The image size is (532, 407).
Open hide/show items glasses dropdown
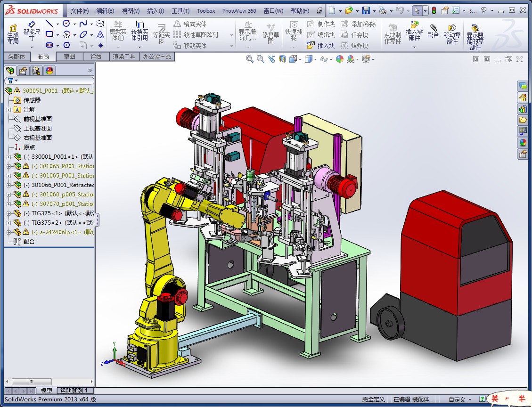pos(331,60)
